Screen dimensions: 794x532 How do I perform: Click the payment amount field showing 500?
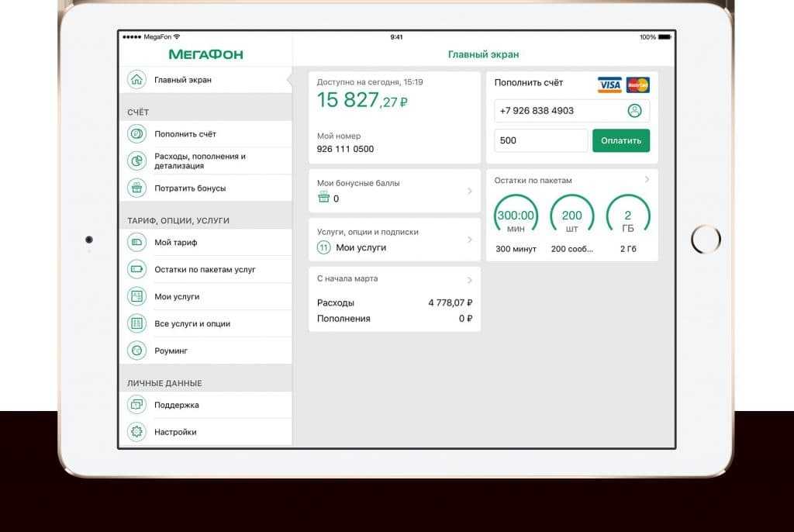(x=540, y=141)
